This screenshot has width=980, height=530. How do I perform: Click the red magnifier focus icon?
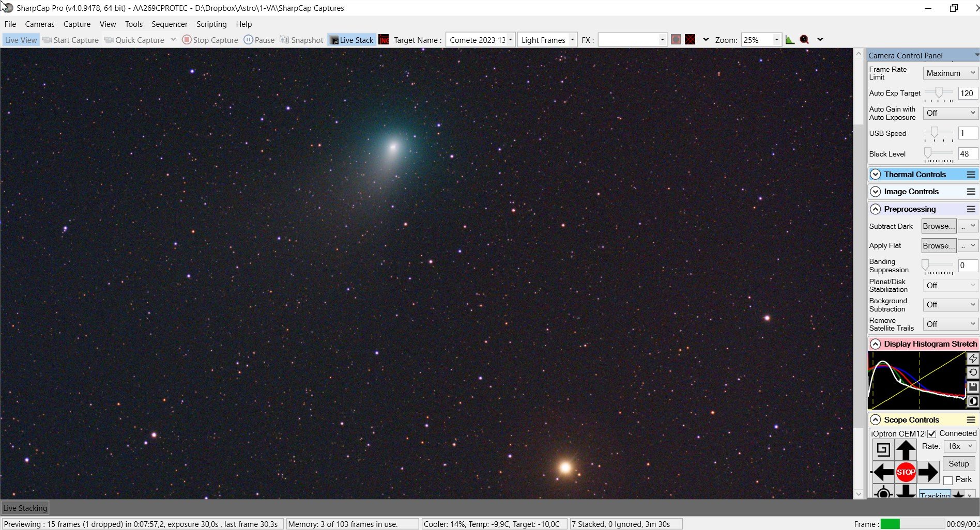pyautogui.click(x=804, y=40)
